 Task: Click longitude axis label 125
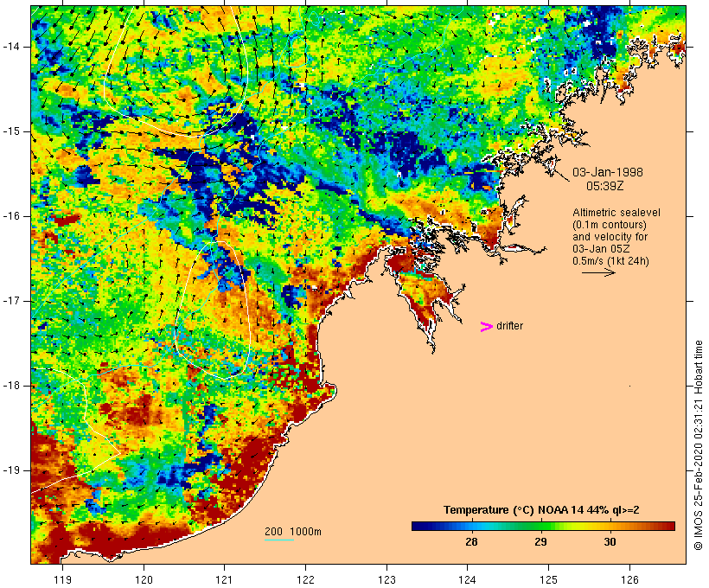(548, 579)
